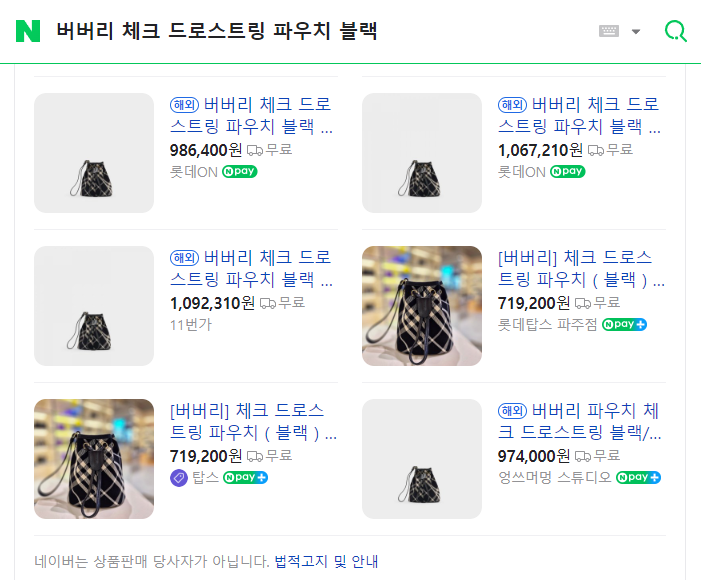This screenshot has height=580, width=701.
Task: Click Npay badge next to 1,067,210원 listing
Action: 568,171
